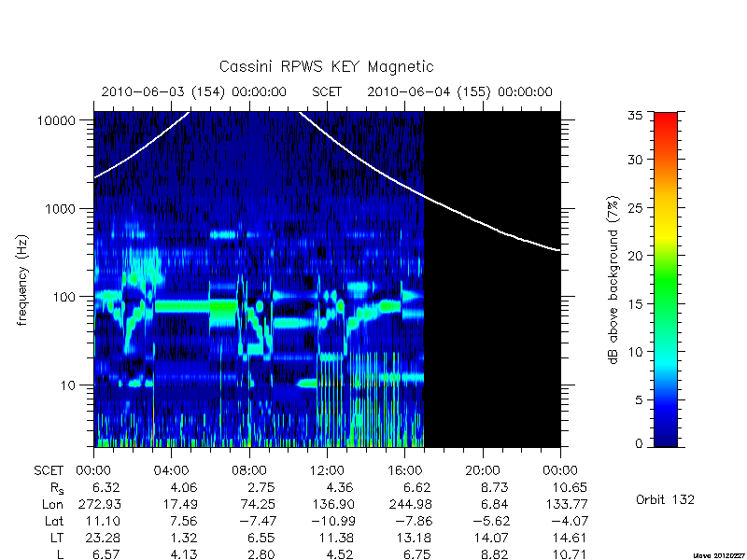Screen dimensions: 747x560
Task: Click the top 'SCET' label between dates
Action: coord(327,91)
